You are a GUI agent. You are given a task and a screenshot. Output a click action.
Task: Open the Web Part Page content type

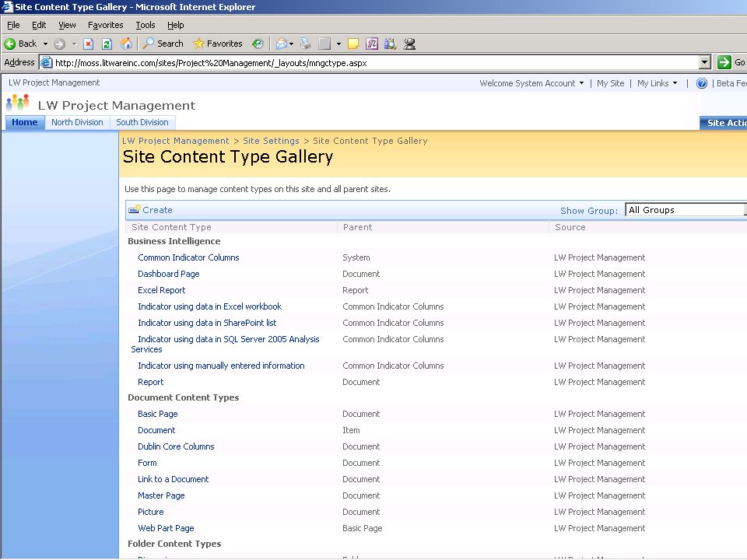(x=166, y=528)
